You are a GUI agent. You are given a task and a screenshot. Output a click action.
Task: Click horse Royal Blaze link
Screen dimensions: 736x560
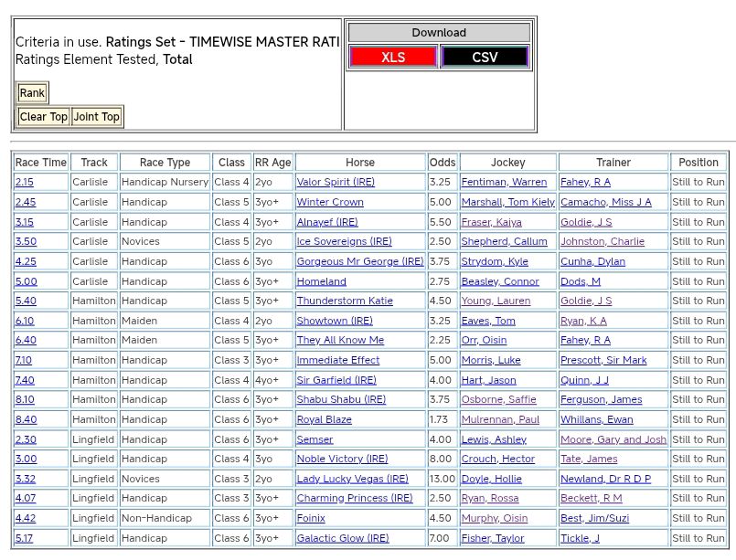point(324,420)
